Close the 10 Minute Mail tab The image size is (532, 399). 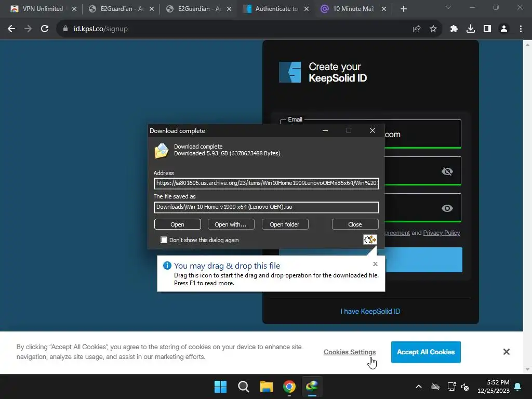[384, 9]
